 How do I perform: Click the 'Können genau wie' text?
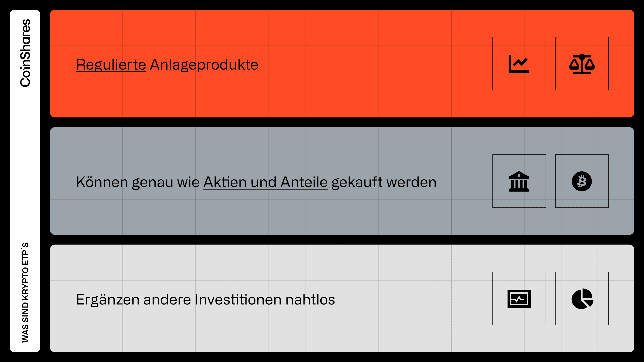pos(138,182)
